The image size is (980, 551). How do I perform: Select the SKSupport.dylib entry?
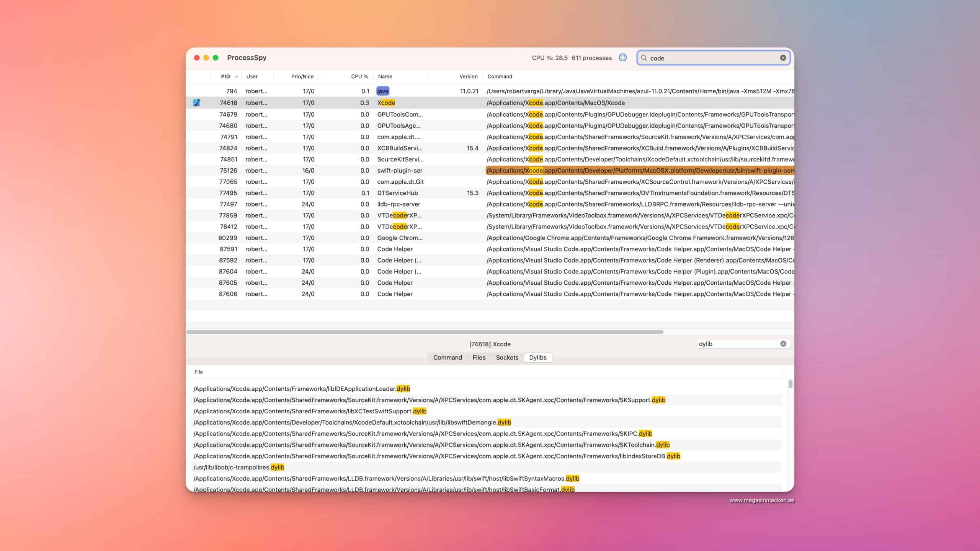(486, 400)
